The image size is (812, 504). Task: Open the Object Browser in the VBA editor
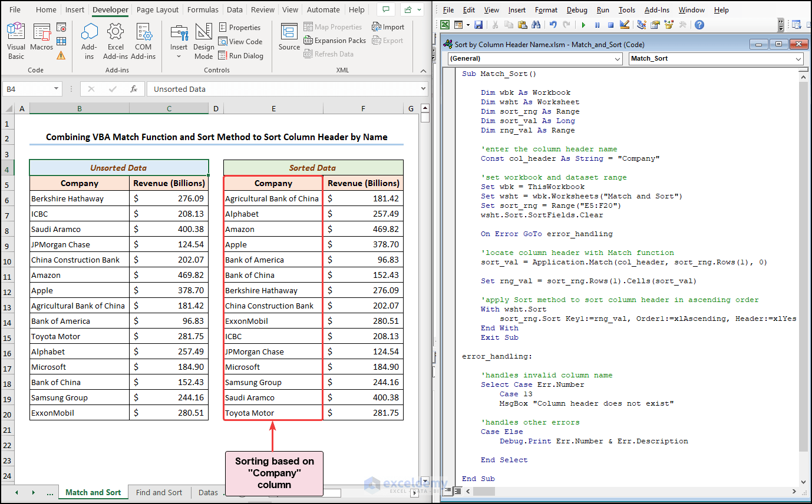point(668,25)
